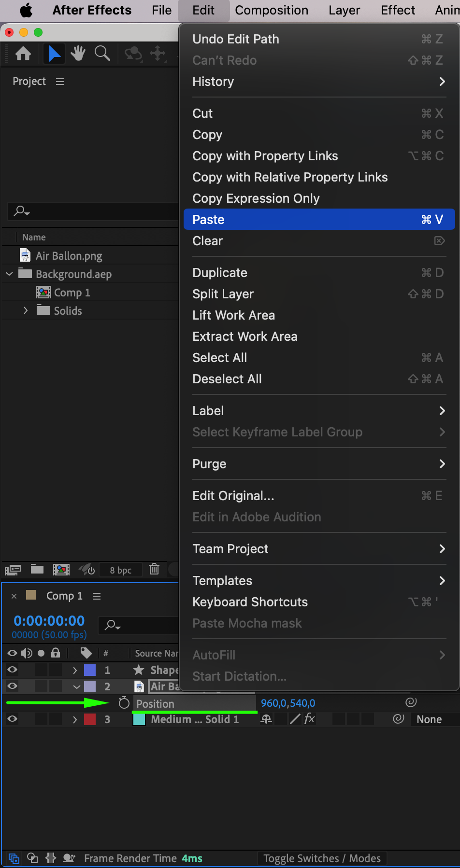The image size is (460, 868).
Task: Select the Selection arrow tool
Action: (x=55, y=53)
